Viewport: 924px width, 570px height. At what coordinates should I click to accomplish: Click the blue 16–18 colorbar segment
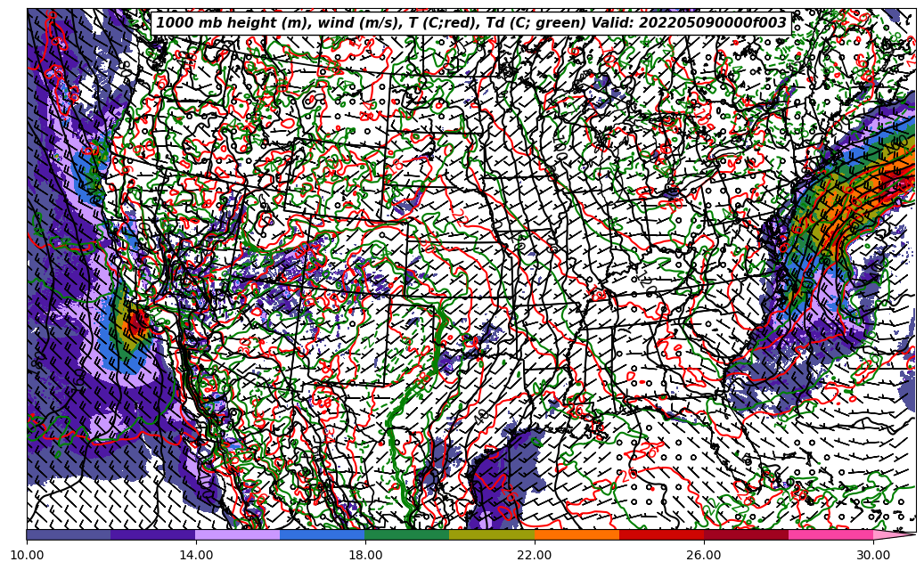pyautogui.click(x=323, y=535)
